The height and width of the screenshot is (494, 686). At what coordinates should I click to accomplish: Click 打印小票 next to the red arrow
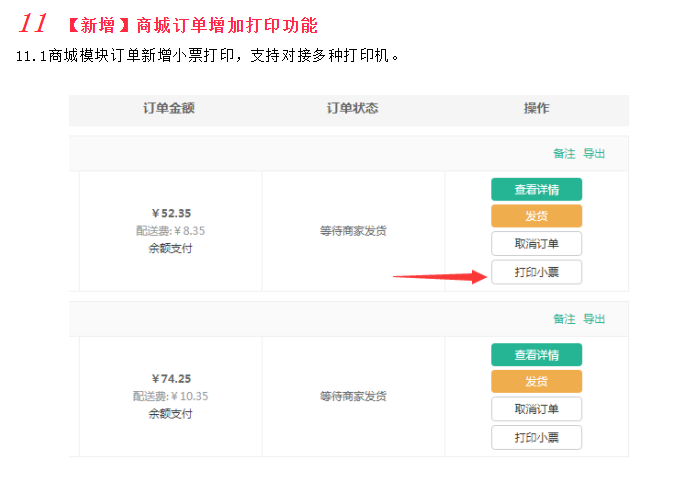pyautogui.click(x=536, y=272)
